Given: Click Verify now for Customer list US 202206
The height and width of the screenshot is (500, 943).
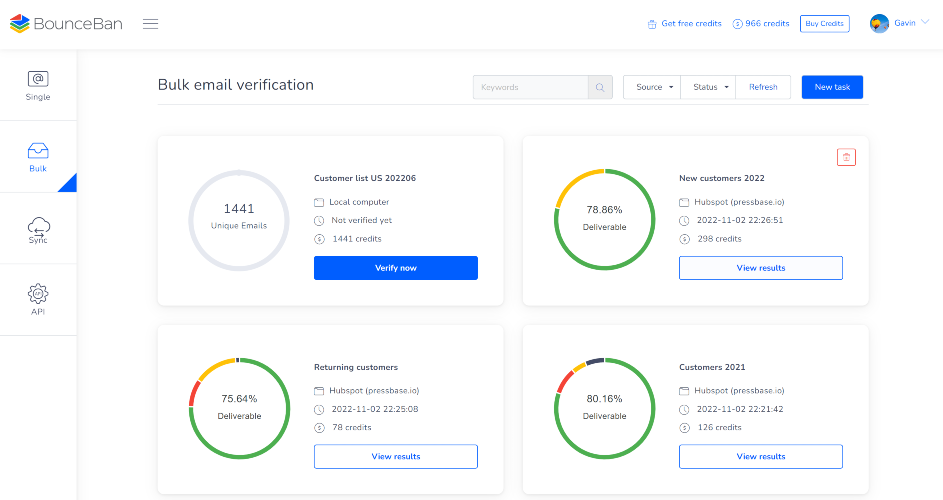Looking at the screenshot, I should click(395, 268).
